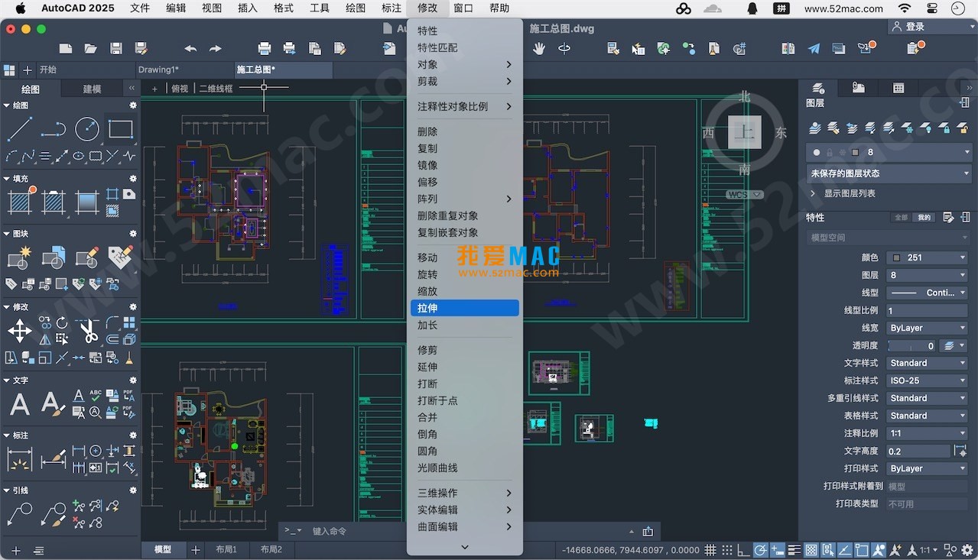
Task: Select the multiline text tool
Action: (18, 403)
